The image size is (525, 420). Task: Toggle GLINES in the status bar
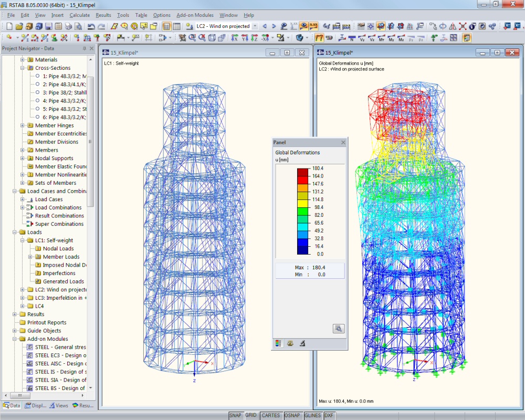(x=313, y=415)
